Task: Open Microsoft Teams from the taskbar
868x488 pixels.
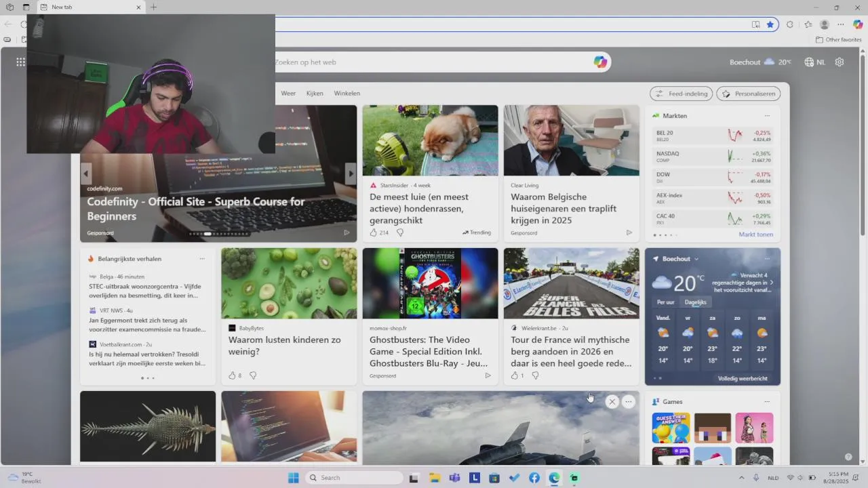Action: tap(454, 478)
